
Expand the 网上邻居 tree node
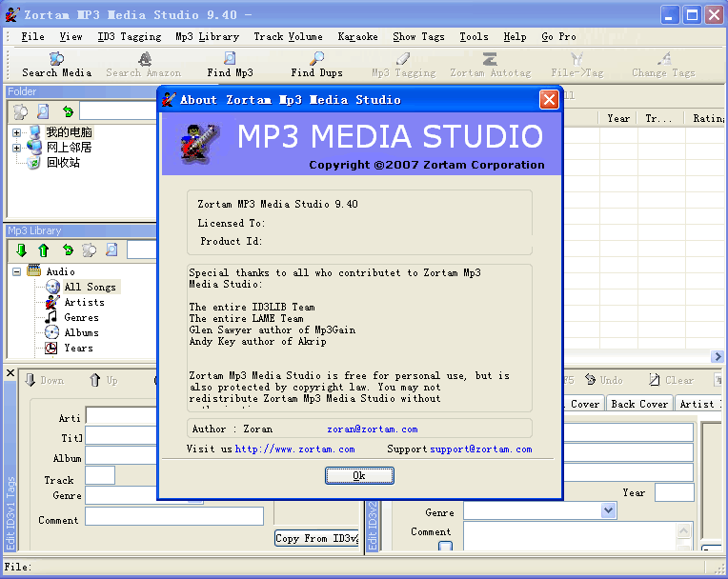[16, 148]
